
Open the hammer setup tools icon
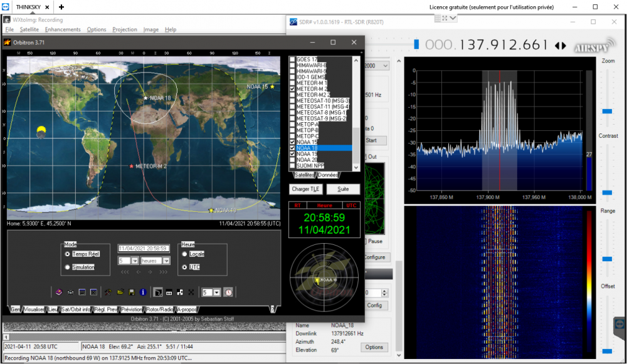point(108,293)
